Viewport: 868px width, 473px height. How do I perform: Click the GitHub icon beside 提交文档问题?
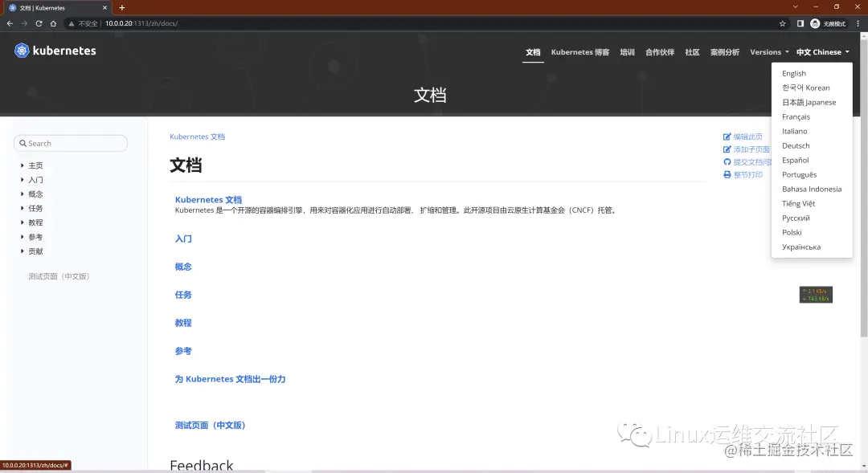[x=727, y=161]
